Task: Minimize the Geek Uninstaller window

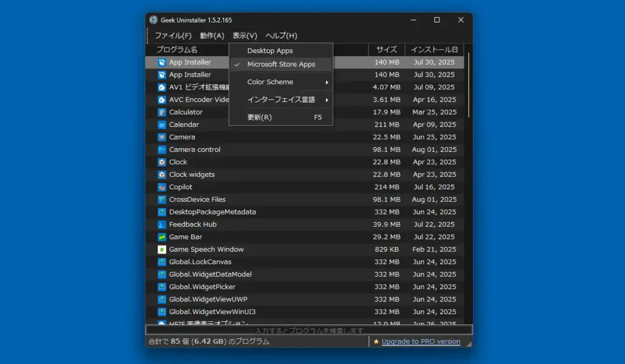Action: [413, 20]
